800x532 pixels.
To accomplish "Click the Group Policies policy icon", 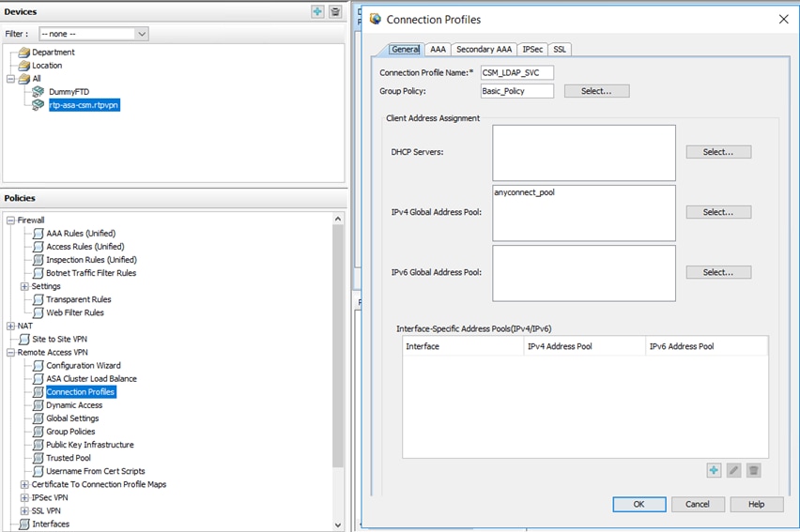I will (38, 432).
